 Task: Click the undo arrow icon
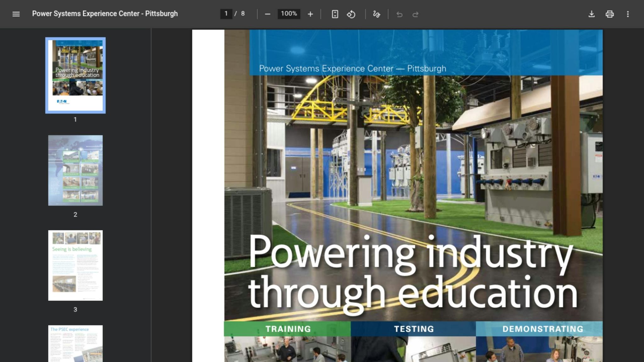tap(399, 14)
